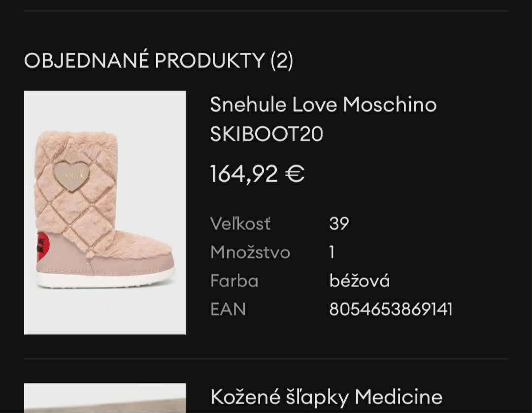
Task: Click the Farba label
Action: (x=234, y=281)
